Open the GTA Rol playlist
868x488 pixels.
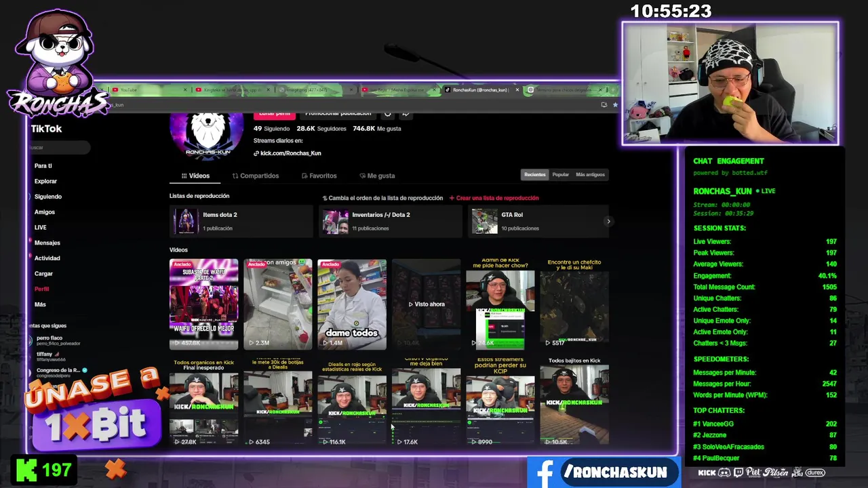538,221
